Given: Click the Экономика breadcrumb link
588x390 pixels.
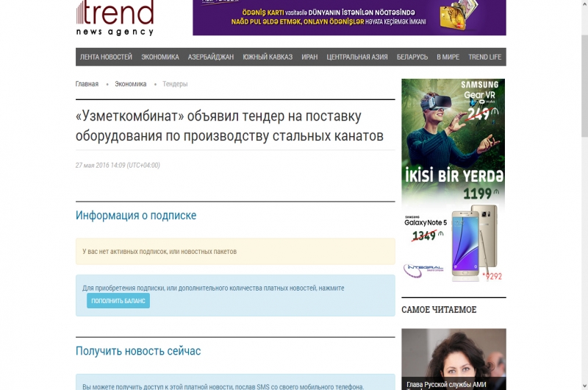Looking at the screenshot, I should click(130, 84).
